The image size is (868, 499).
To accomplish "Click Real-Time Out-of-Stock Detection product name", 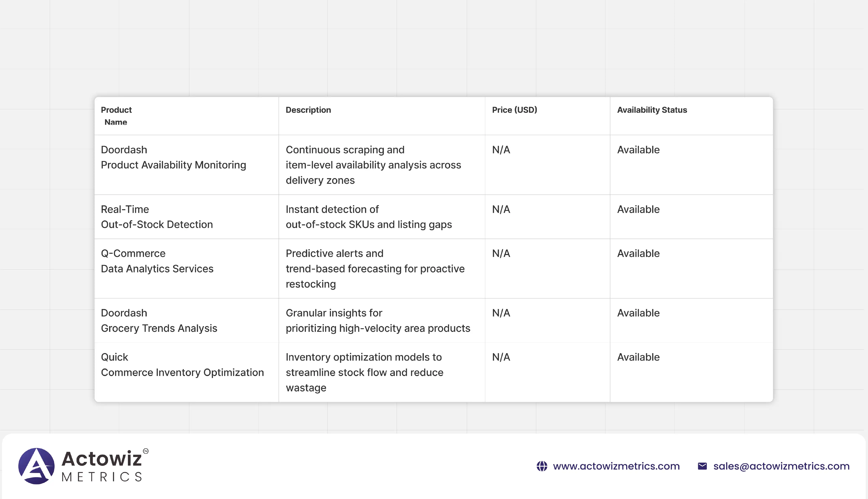I will coord(157,217).
